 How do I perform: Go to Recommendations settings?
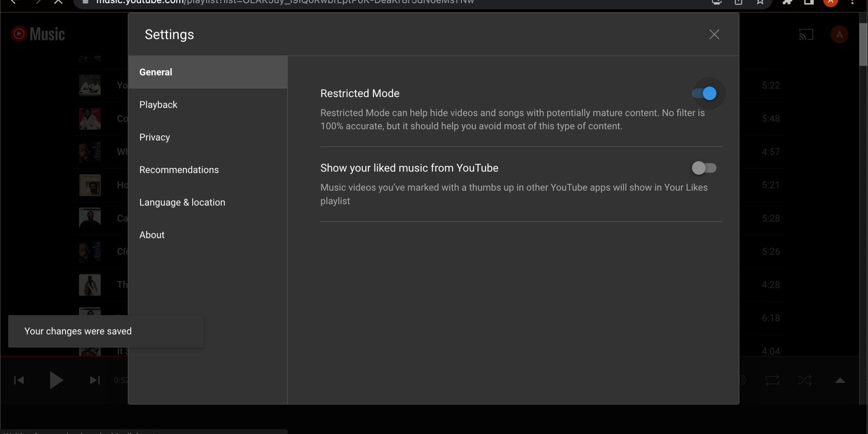[179, 170]
